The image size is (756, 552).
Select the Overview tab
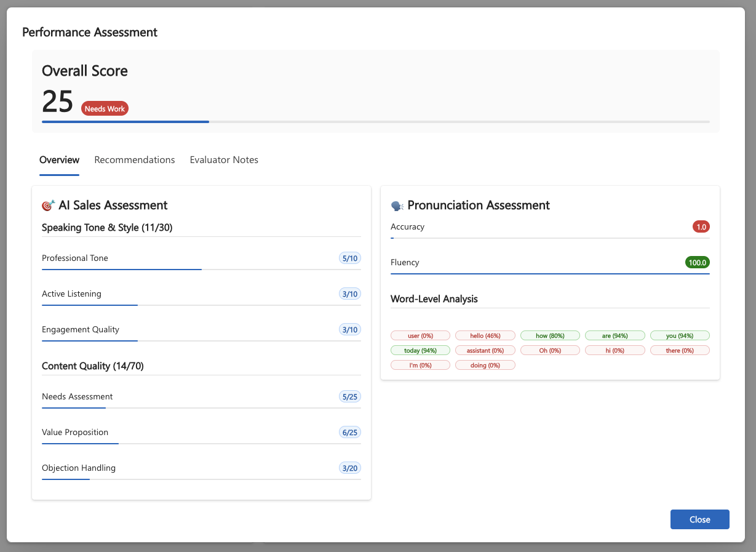coord(59,160)
